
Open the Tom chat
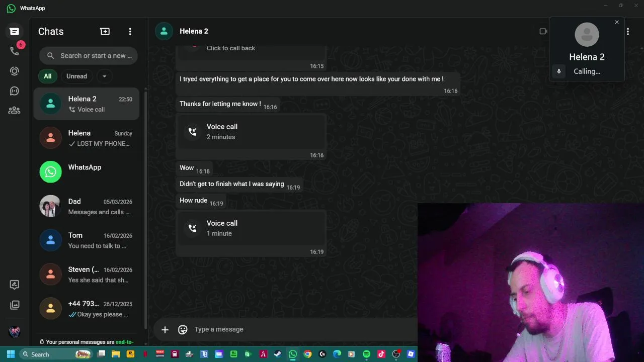86,240
